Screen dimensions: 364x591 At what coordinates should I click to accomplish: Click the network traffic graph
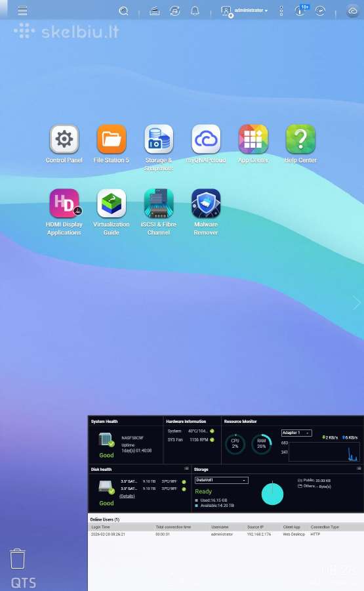pos(324,452)
